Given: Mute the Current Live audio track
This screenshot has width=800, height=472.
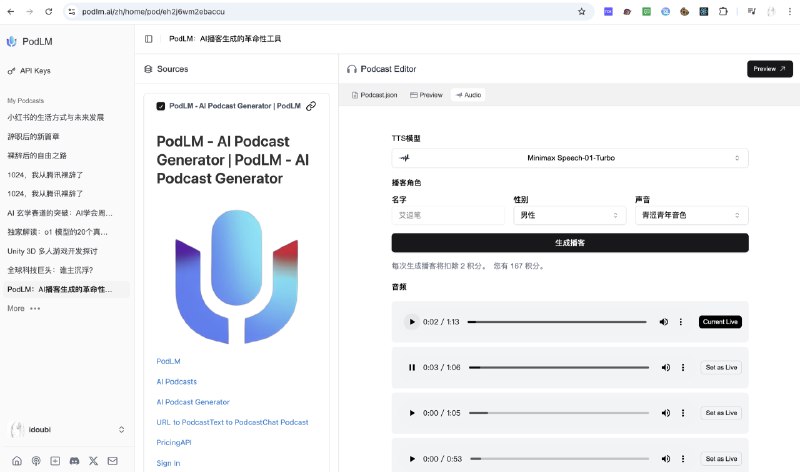Looking at the screenshot, I should (x=664, y=322).
